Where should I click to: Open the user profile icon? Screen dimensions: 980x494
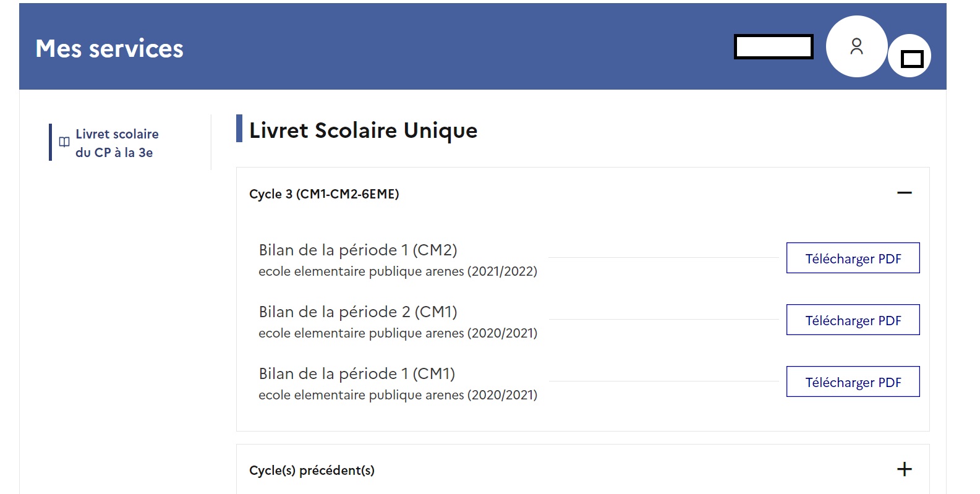856,46
